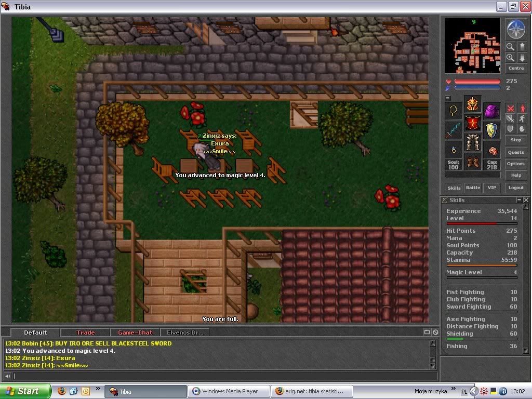
Task: Select the meat item in ammo slot
Action: 492,150
